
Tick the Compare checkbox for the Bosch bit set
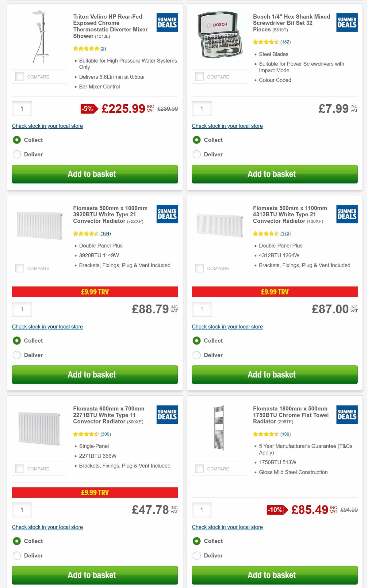coord(199,77)
